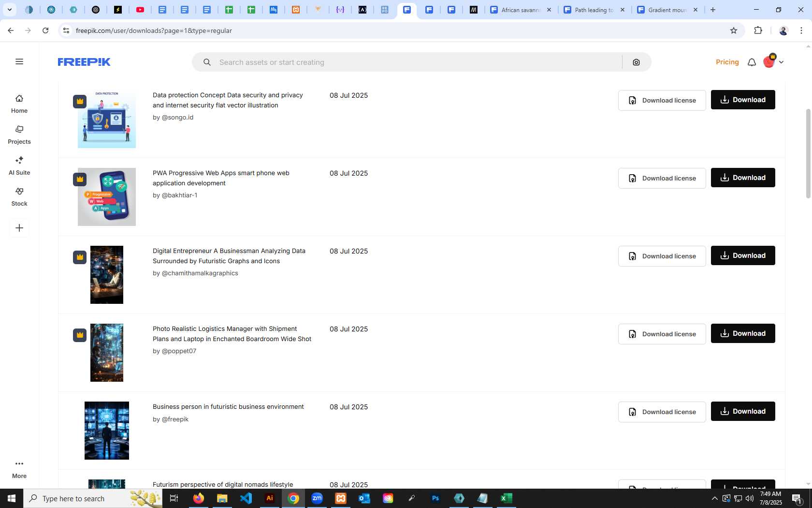Download the Data protection Concept illustration

[743, 100]
